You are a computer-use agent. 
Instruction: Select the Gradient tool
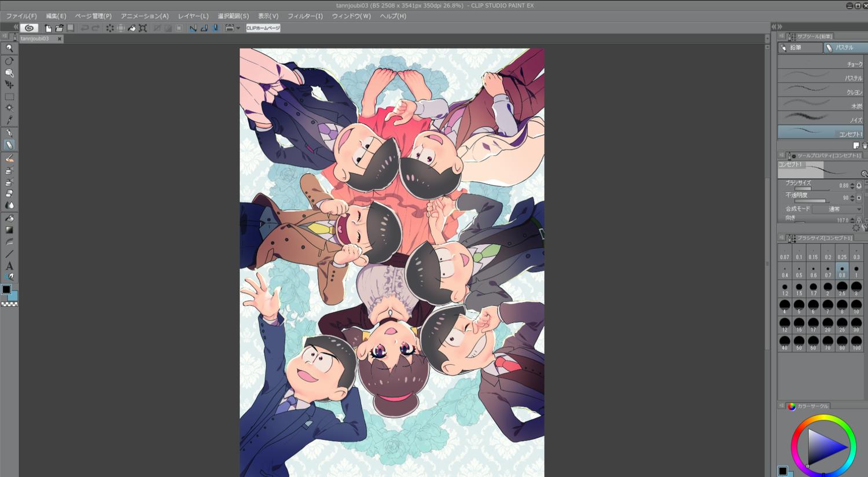pyautogui.click(x=9, y=230)
